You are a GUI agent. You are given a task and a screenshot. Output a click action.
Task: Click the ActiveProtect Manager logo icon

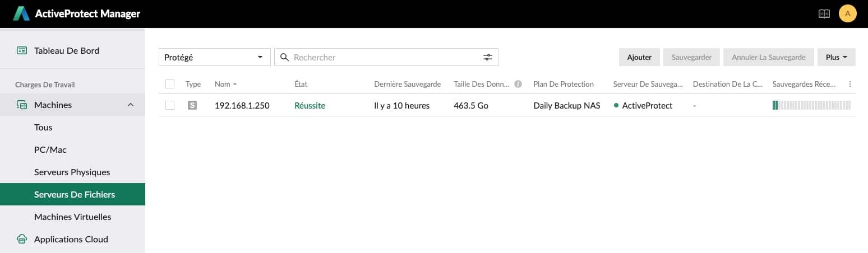click(21, 13)
